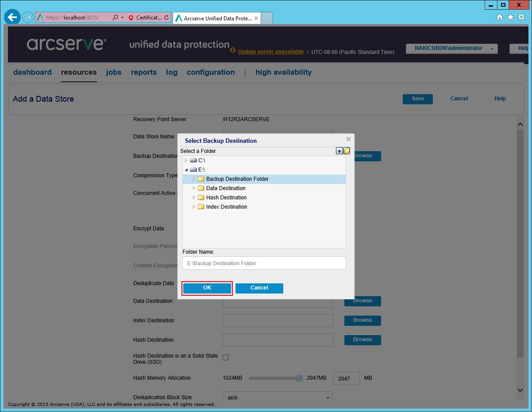Open Help for Add a Data Store
This screenshot has width=532, height=412.
(500, 99)
